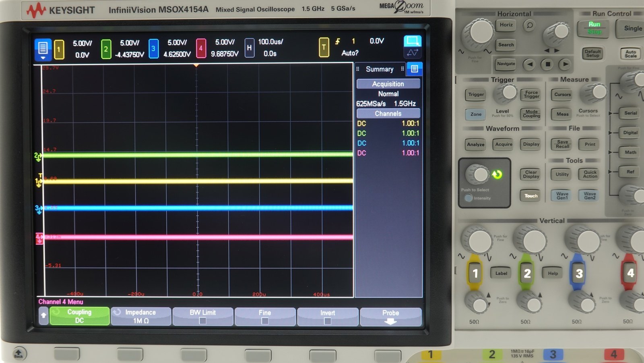
Task: Click the Analyze menu button
Action: 475,144
